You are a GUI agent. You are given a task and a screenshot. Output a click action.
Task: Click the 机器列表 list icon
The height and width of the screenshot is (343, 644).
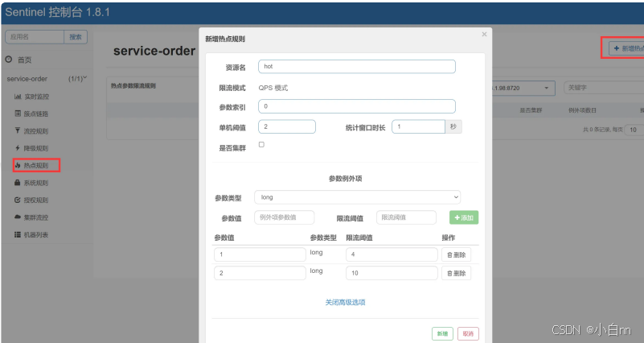[17, 234]
